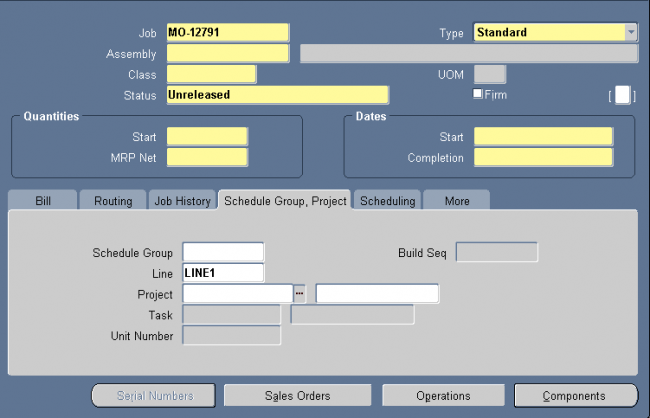Enable the Firm checkbox
650x418 pixels.
478,94
